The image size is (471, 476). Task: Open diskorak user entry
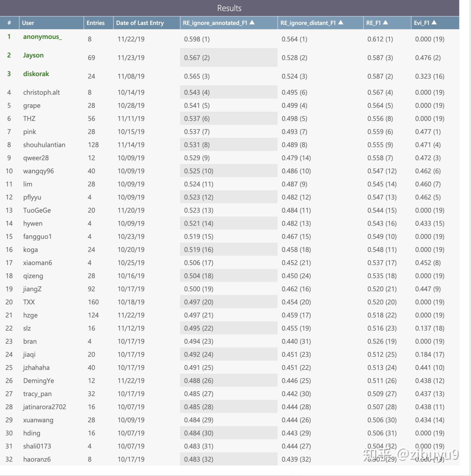pos(36,74)
